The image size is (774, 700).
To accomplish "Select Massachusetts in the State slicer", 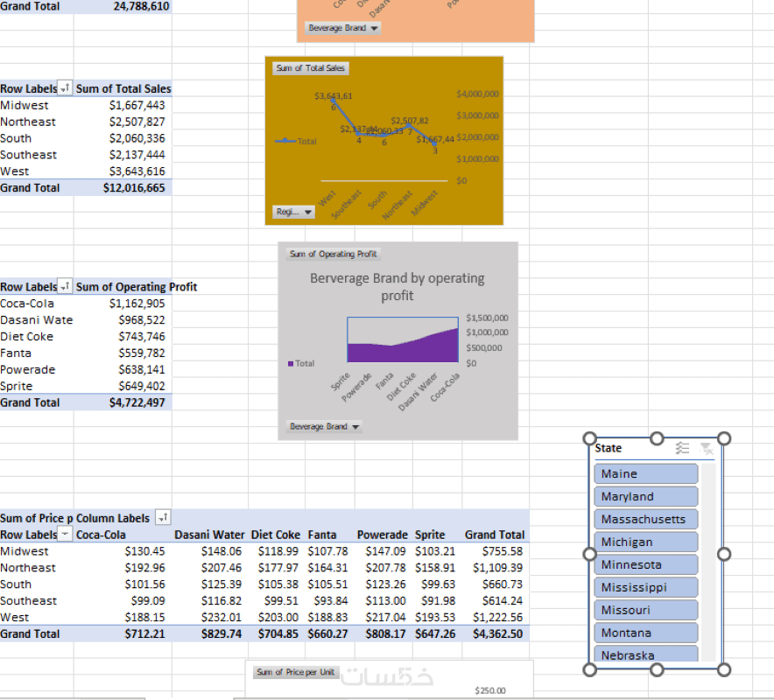I will pos(645,519).
